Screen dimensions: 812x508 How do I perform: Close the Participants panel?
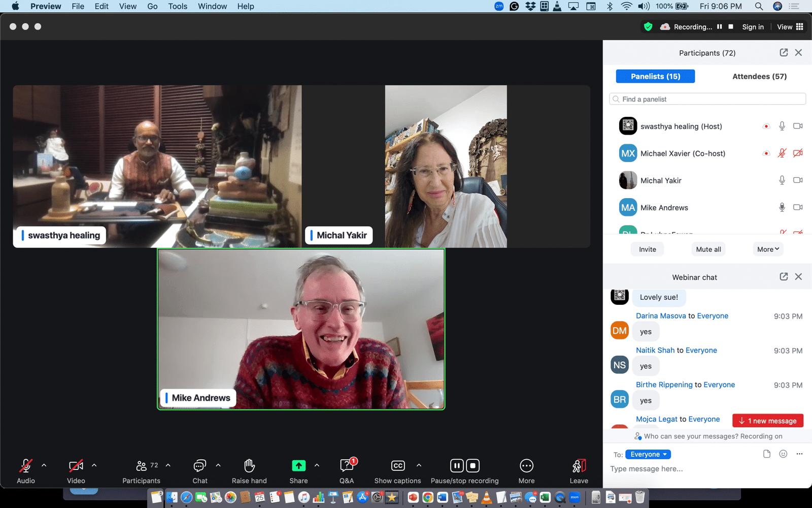tap(798, 53)
